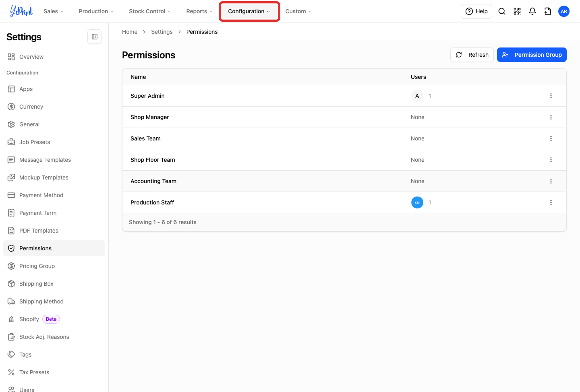Image resolution: width=580 pixels, height=392 pixels.
Task: Select the Beta Shopify label
Action: (51, 319)
